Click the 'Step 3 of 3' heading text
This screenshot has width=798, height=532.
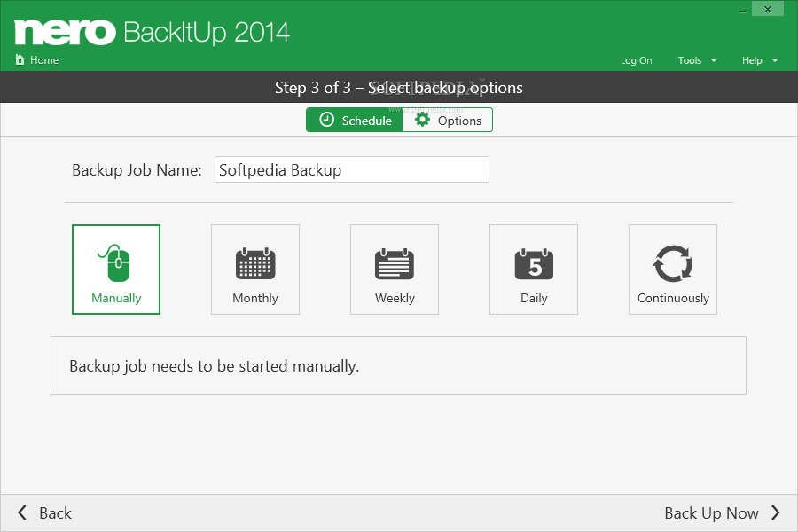(x=313, y=88)
